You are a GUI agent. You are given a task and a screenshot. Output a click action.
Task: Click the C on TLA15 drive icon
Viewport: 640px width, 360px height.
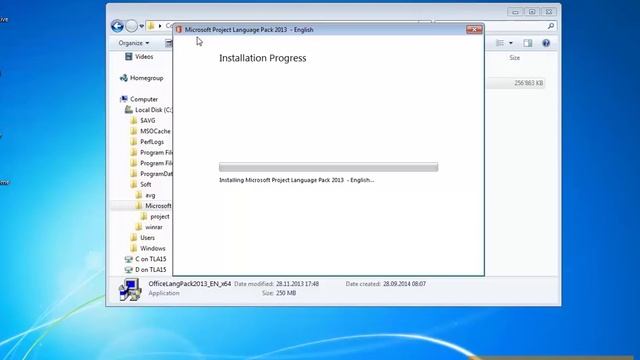pyautogui.click(x=129, y=259)
